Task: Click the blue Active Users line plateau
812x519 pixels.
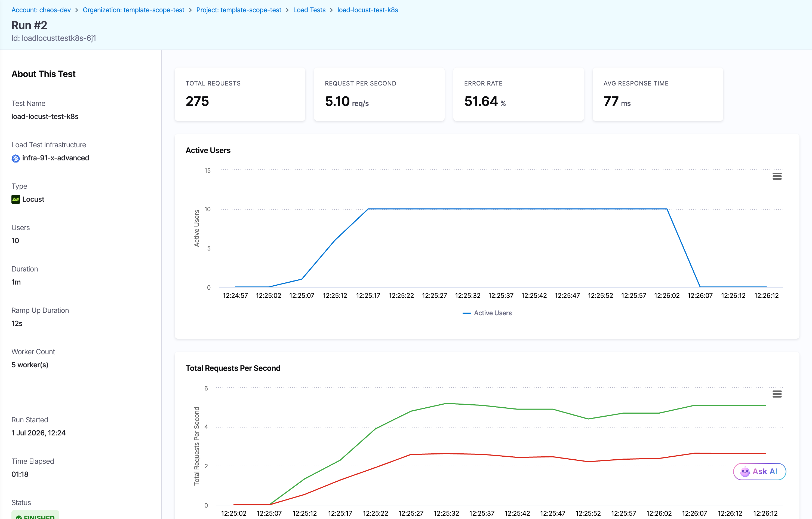Action: coord(517,209)
